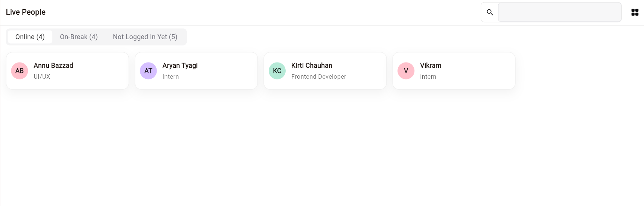Click Vikram's intern role text
Screen dimensions: 644x206
[x=428, y=77]
